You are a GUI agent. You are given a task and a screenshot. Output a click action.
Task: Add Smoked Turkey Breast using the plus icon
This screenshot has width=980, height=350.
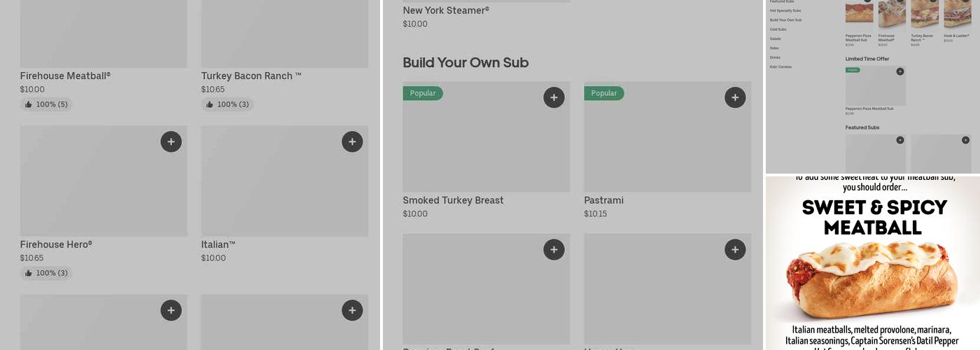click(x=554, y=97)
